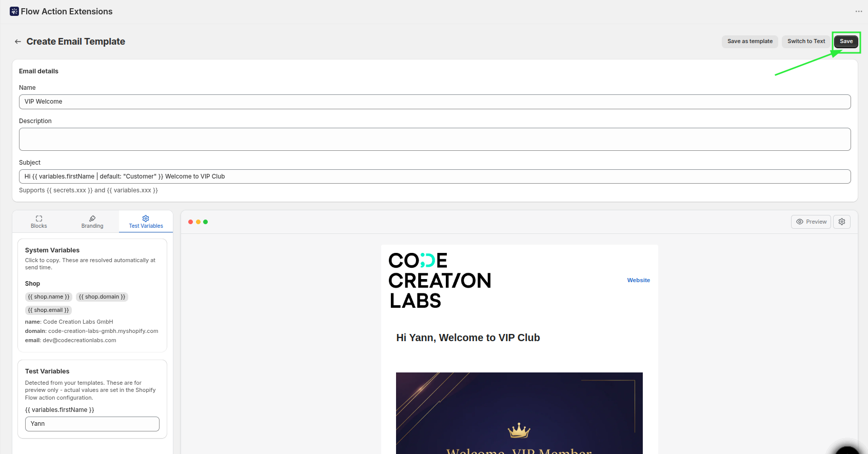This screenshot has height=454, width=868.
Task: Switch to the Blocks tab
Action: [39, 222]
